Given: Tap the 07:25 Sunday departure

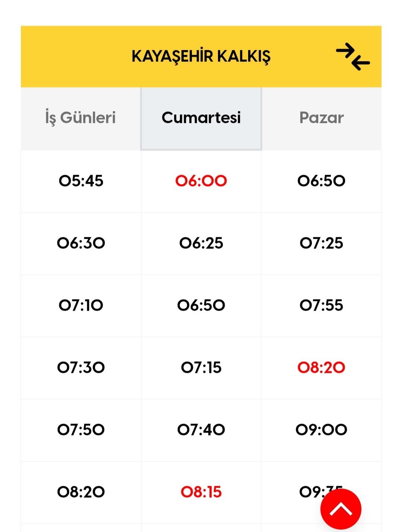Looking at the screenshot, I should [322, 243].
